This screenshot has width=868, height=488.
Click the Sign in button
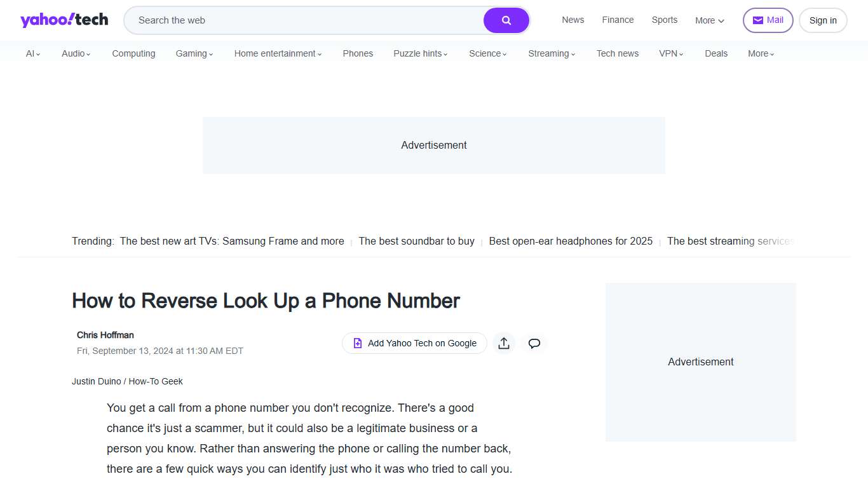click(823, 20)
